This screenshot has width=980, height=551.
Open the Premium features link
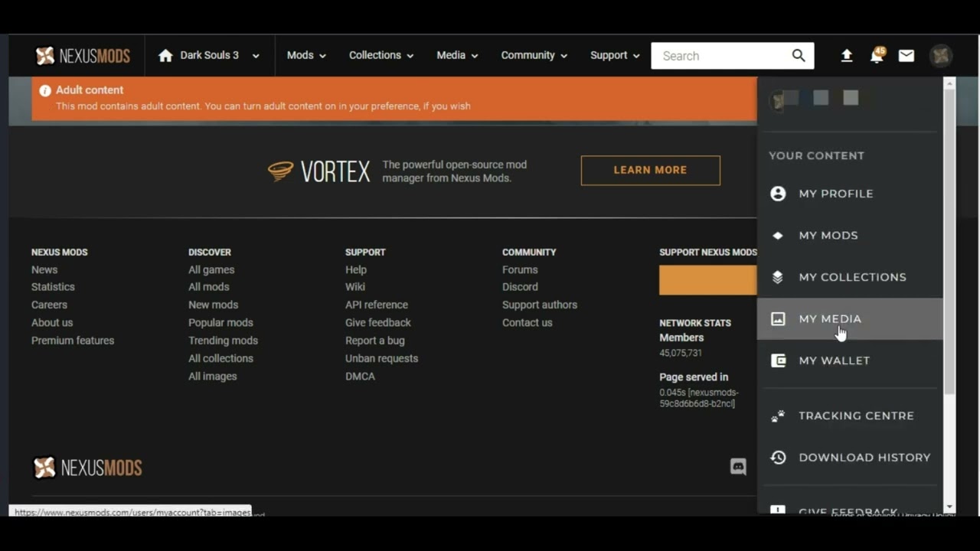(73, 341)
